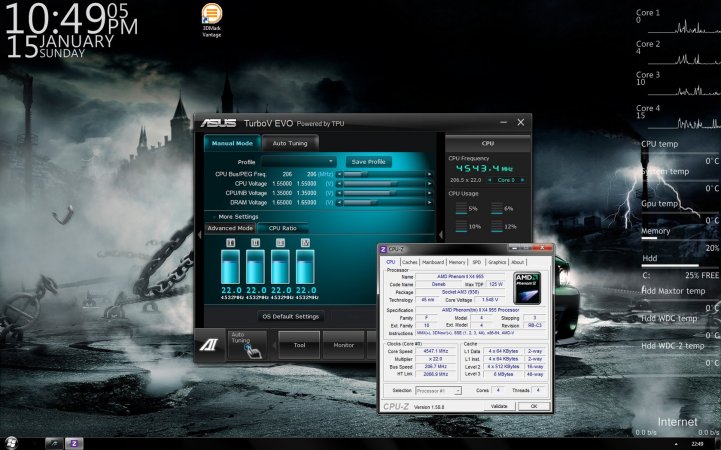The height and width of the screenshot is (450, 721).
Task: Select core III icon above third ratio bar
Action: (280, 242)
